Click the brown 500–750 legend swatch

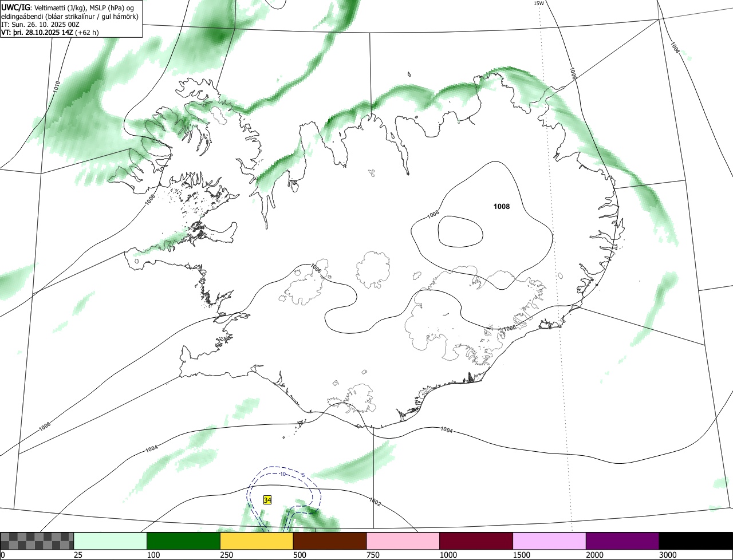[330, 541]
